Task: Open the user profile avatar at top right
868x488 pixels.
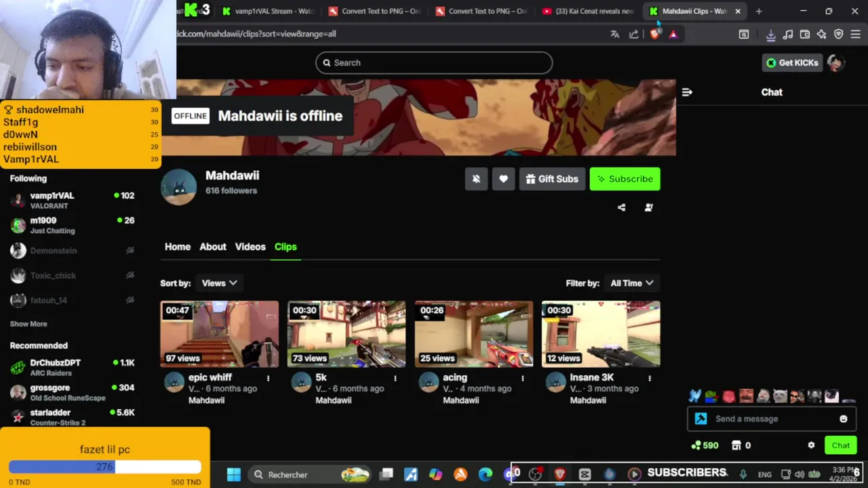Action: [835, 63]
